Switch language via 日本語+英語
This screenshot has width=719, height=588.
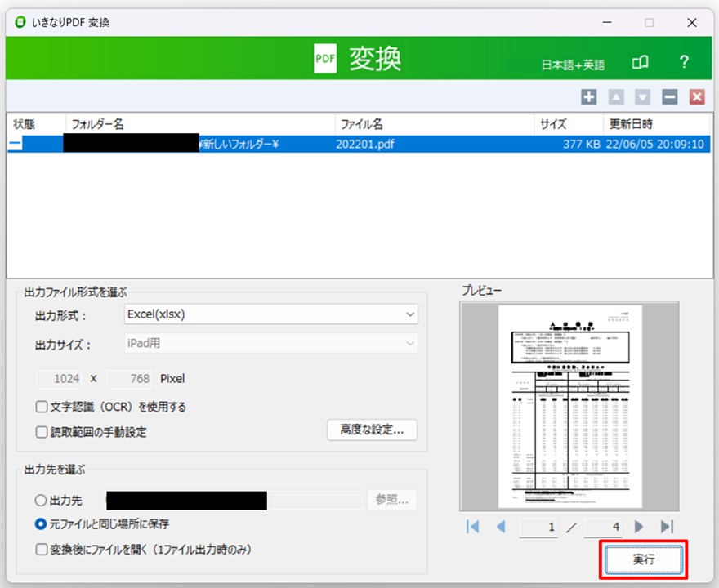[x=573, y=65]
